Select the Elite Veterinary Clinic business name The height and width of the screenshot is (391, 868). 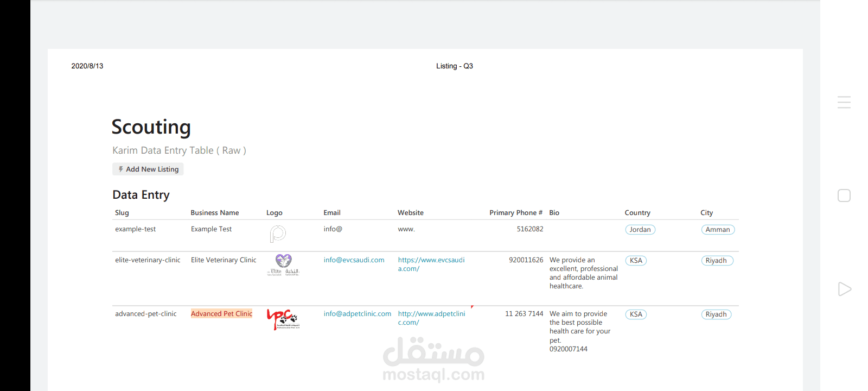(x=224, y=260)
